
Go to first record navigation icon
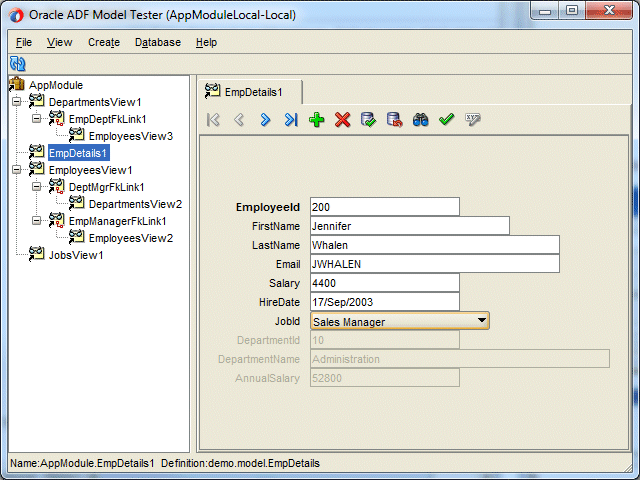[213, 120]
